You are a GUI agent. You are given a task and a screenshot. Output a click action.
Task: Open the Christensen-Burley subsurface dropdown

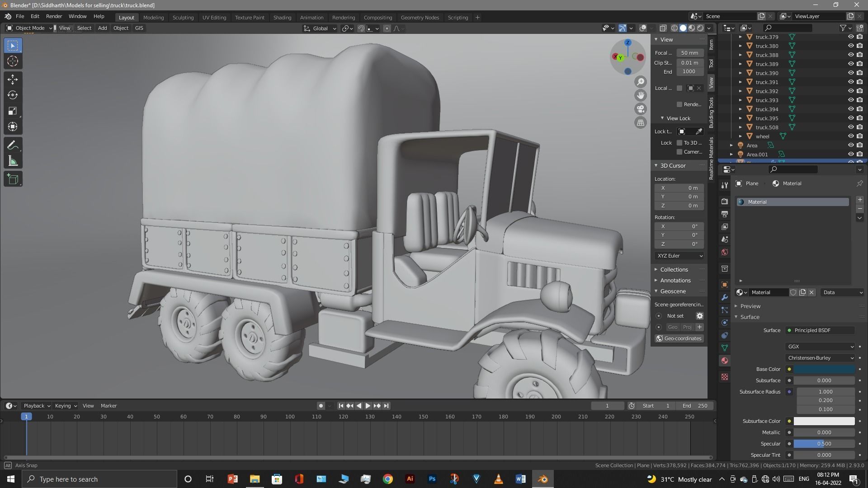[x=820, y=358]
